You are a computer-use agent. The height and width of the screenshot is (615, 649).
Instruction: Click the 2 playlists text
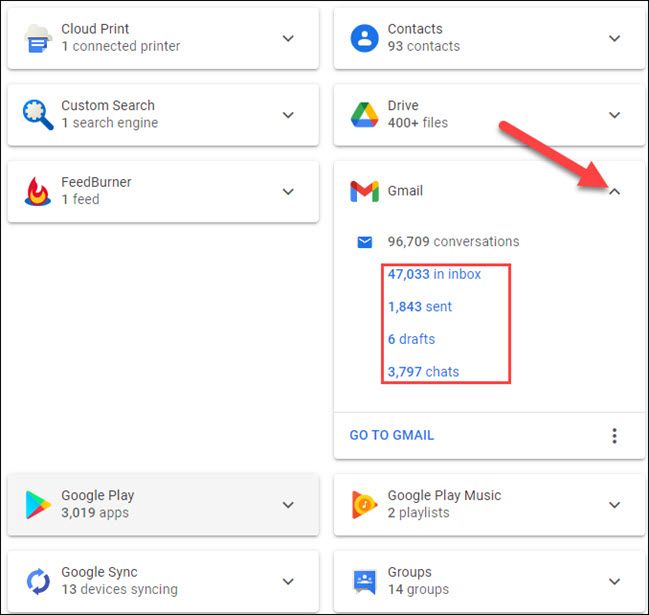(x=418, y=512)
